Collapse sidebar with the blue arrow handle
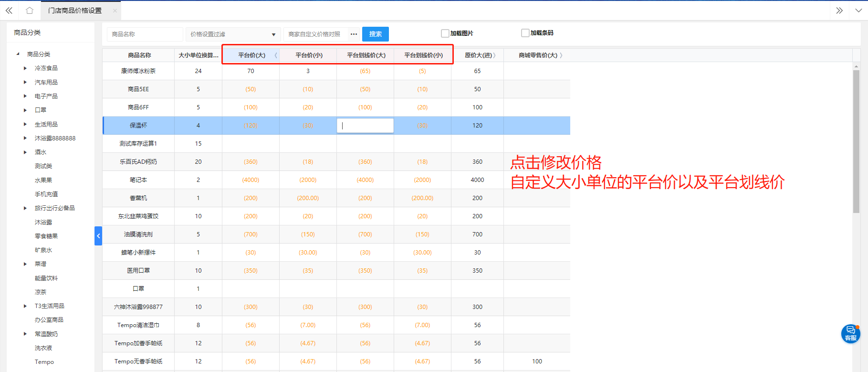The width and height of the screenshot is (868, 372). pos(98,236)
